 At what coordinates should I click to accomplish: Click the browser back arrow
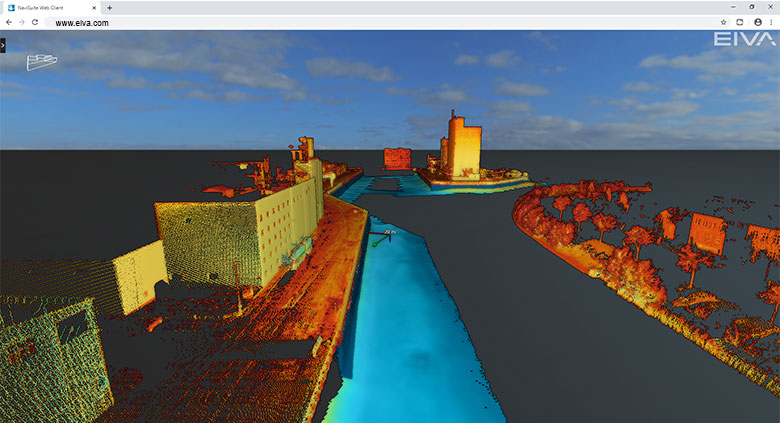pos(9,22)
